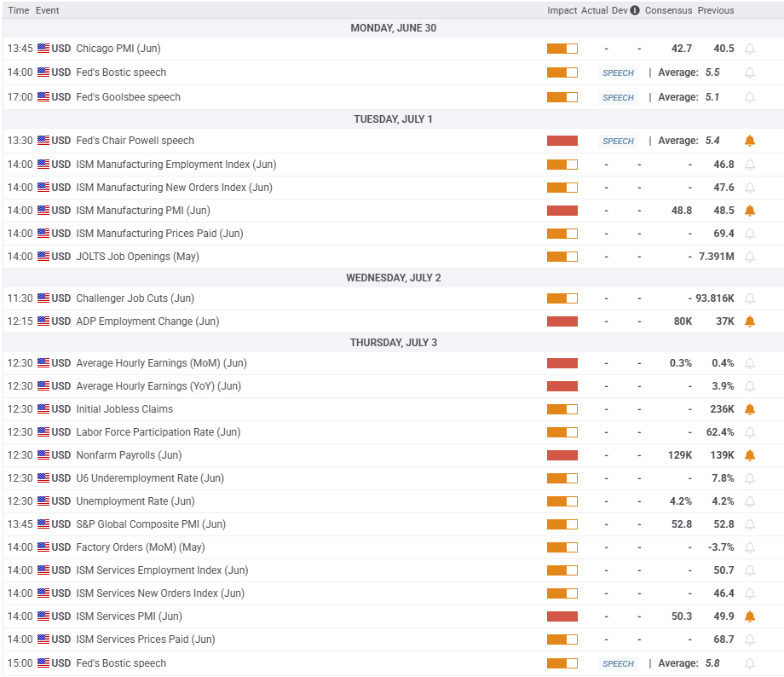This screenshot has width=784, height=677.
Task: Sort by the Impact column header
Action: click(562, 10)
